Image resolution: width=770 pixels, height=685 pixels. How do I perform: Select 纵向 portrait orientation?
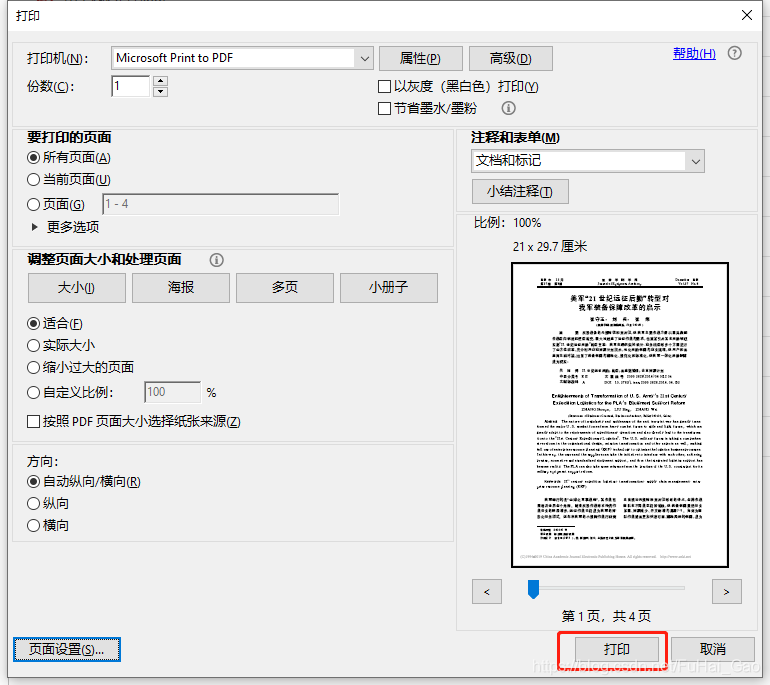click(33, 503)
